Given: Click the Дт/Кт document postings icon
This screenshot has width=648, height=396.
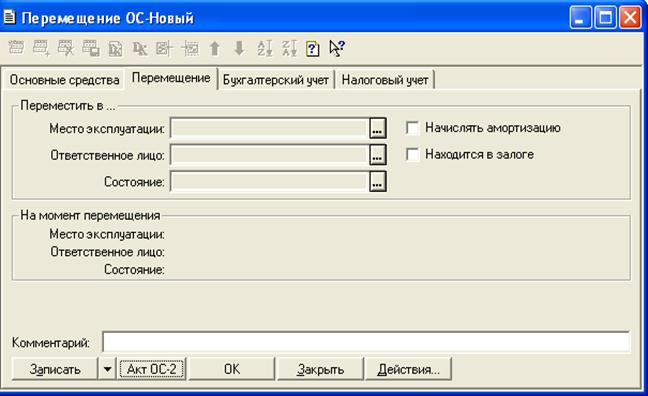Looking at the screenshot, I should tap(115, 48).
